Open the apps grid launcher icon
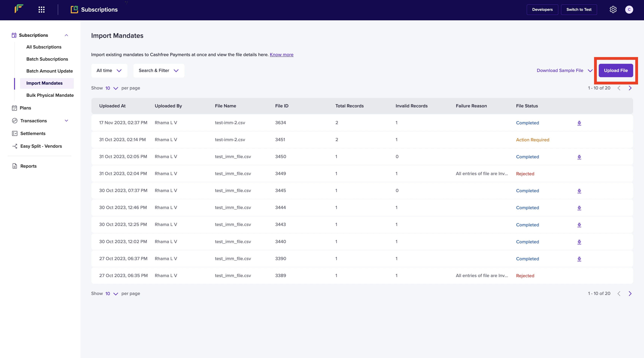 [42, 10]
